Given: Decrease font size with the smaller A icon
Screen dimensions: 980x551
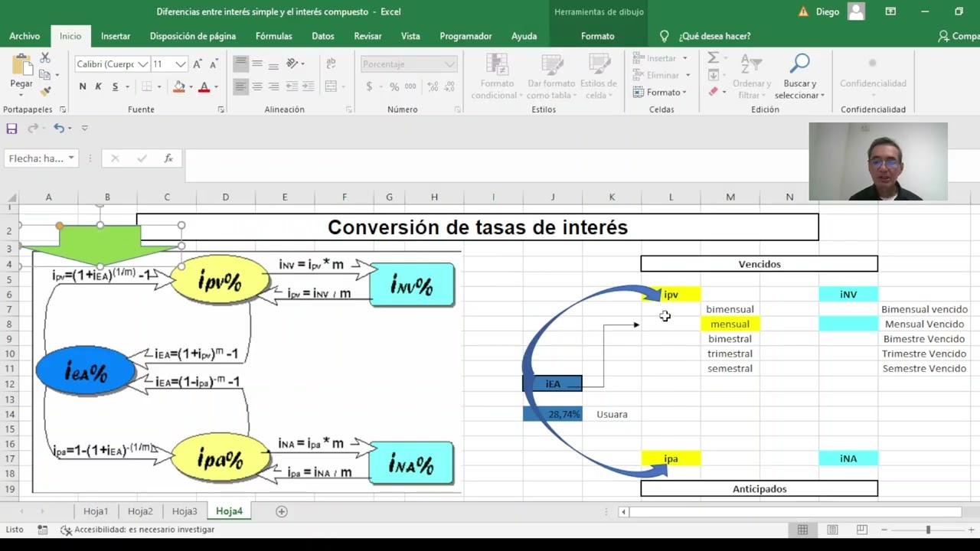Looking at the screenshot, I should point(214,64).
